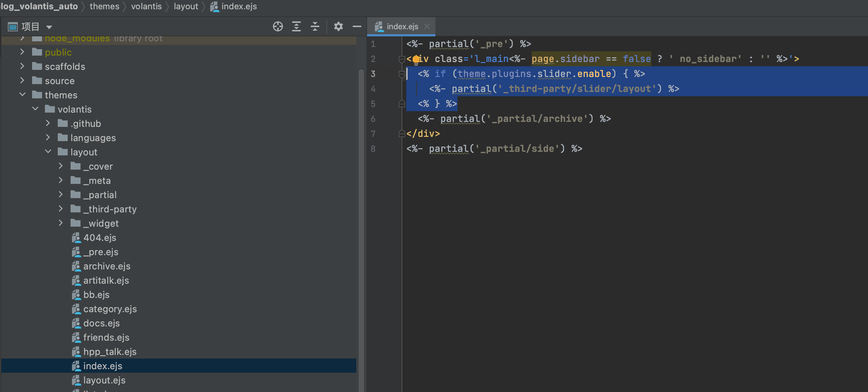Viewport: 868px width, 392px height.
Task: Click the closing </div> tag
Action: [x=423, y=134]
